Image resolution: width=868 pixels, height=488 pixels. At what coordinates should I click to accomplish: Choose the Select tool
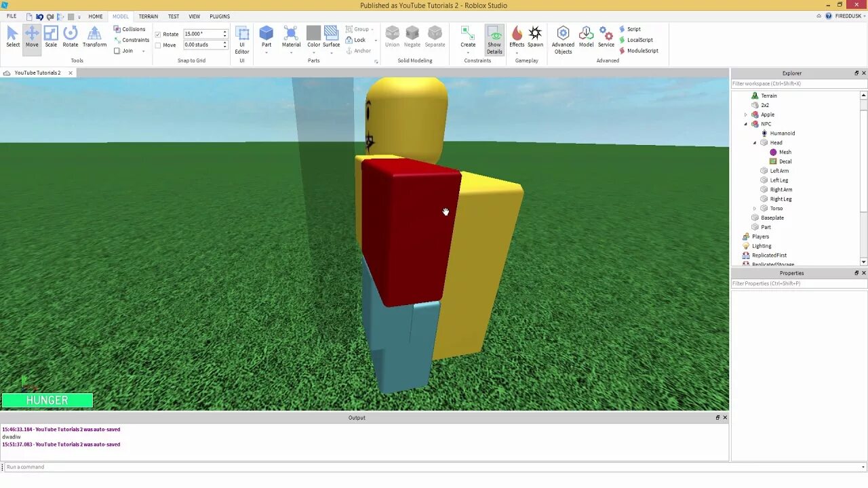pos(13,37)
